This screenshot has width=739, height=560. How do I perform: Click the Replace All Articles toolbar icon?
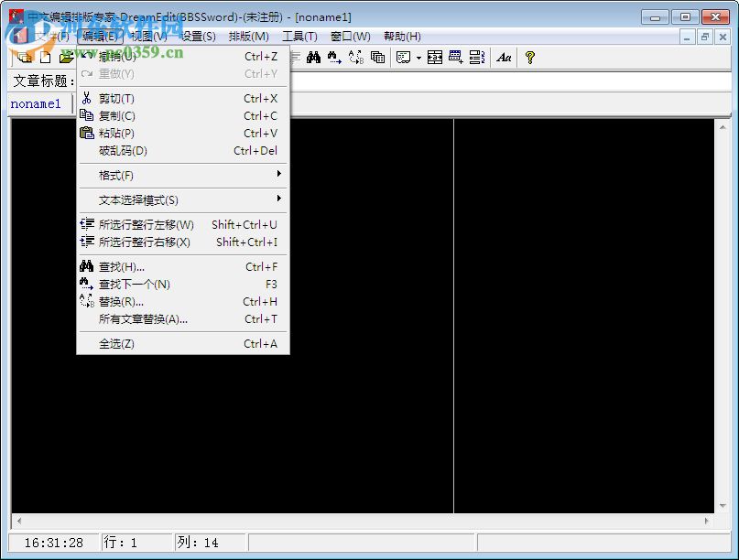click(376, 57)
